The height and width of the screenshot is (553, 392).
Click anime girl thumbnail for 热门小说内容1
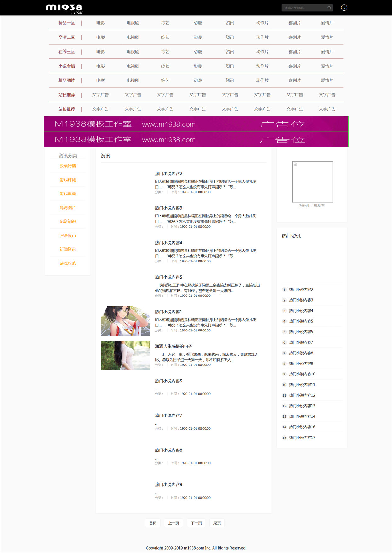125,321
